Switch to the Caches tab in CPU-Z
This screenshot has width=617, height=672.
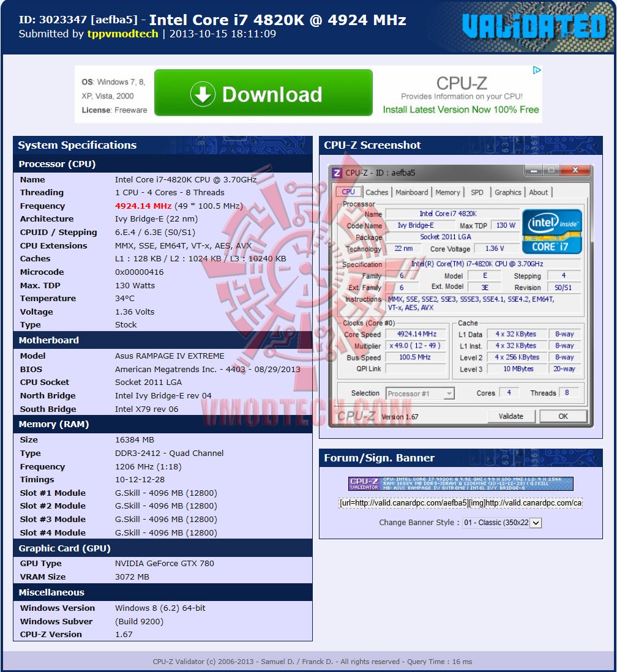tap(376, 192)
